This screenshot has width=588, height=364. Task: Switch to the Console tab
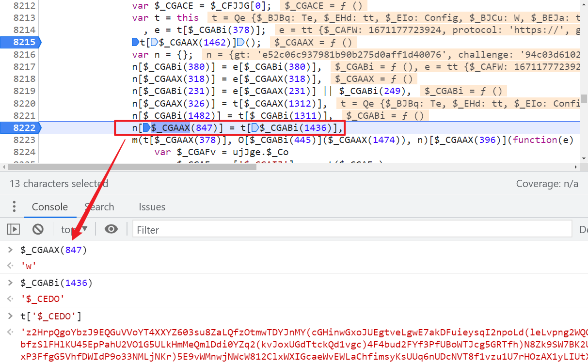click(x=50, y=206)
